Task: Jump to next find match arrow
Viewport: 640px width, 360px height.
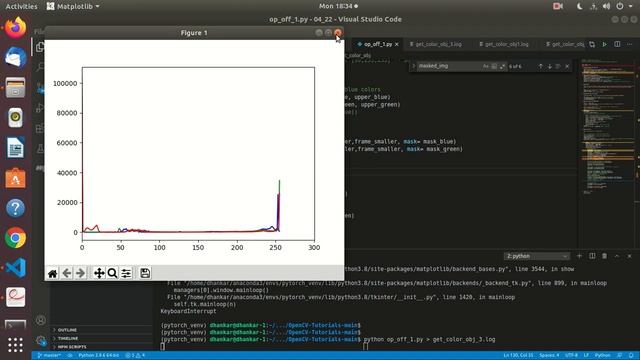Action: pyautogui.click(x=549, y=66)
